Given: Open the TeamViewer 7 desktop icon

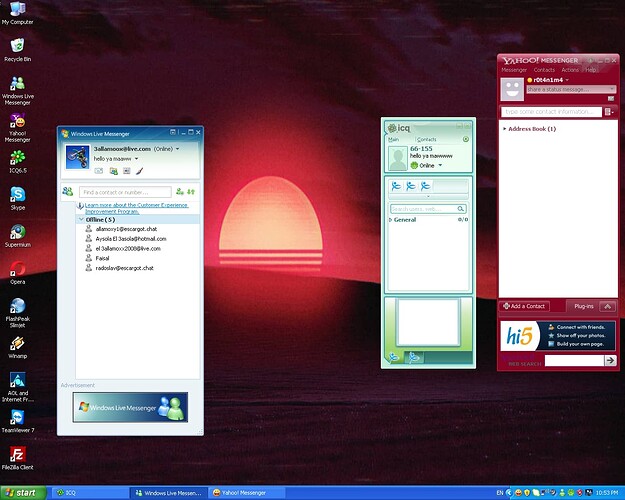Looking at the screenshot, I should pyautogui.click(x=18, y=421).
